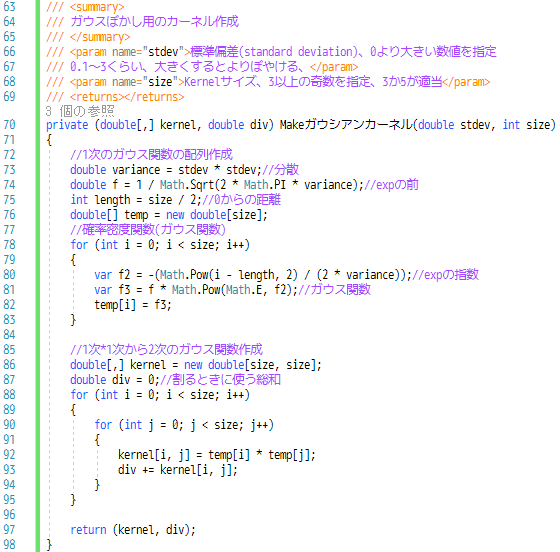This screenshot has width=560, height=552.
Task: Click the closing brace on line 98
Action: click(49, 545)
